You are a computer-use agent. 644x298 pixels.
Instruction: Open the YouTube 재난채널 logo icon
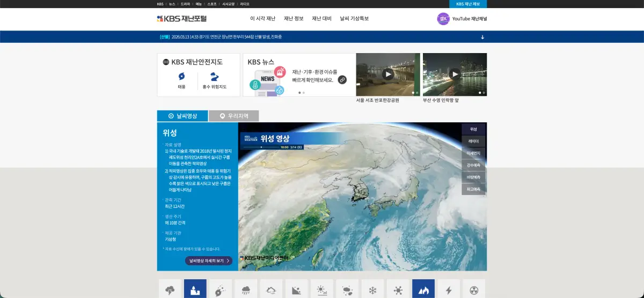(x=443, y=19)
